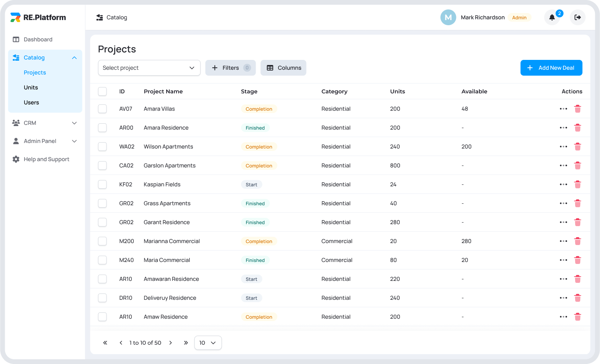Check the Marianna Commercial row checkbox
Image resolution: width=600 pixels, height=364 pixels.
pos(103,241)
